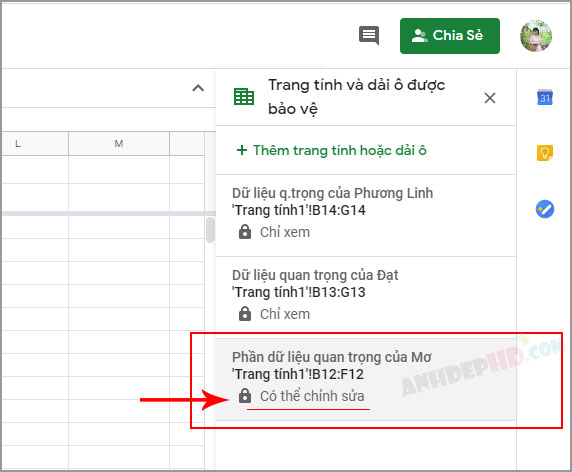The height and width of the screenshot is (472, 572).
Task: Click lock icon under range B14:G14
Action: click(245, 232)
